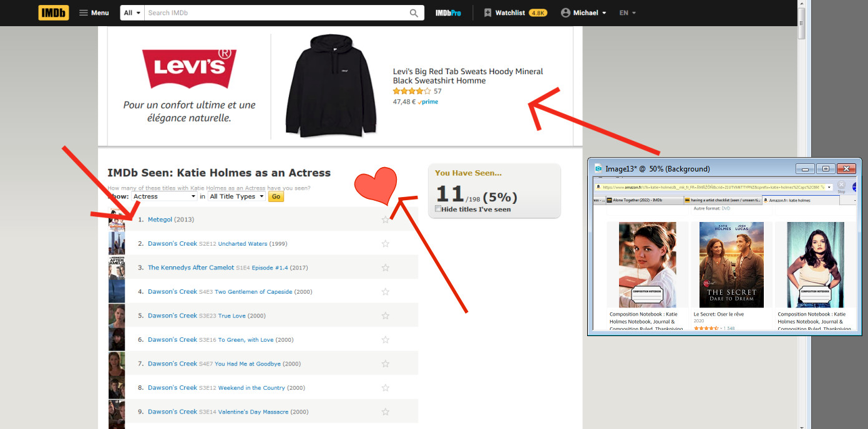Click the thumbnail for Uncharted Waters row
The image size is (868, 429).
(117, 244)
